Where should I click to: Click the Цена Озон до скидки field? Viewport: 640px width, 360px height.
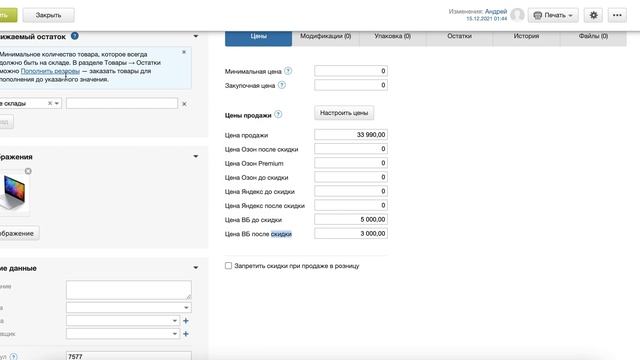pos(351,177)
